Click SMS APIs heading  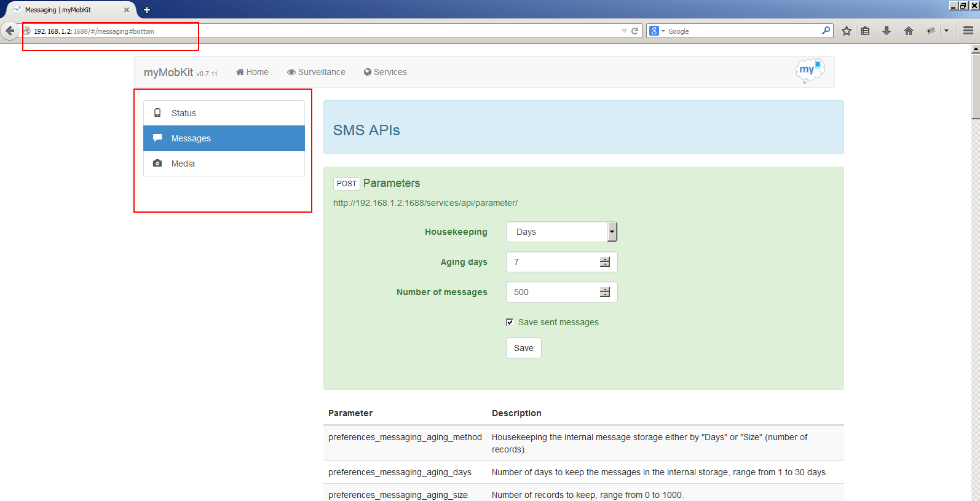366,130
